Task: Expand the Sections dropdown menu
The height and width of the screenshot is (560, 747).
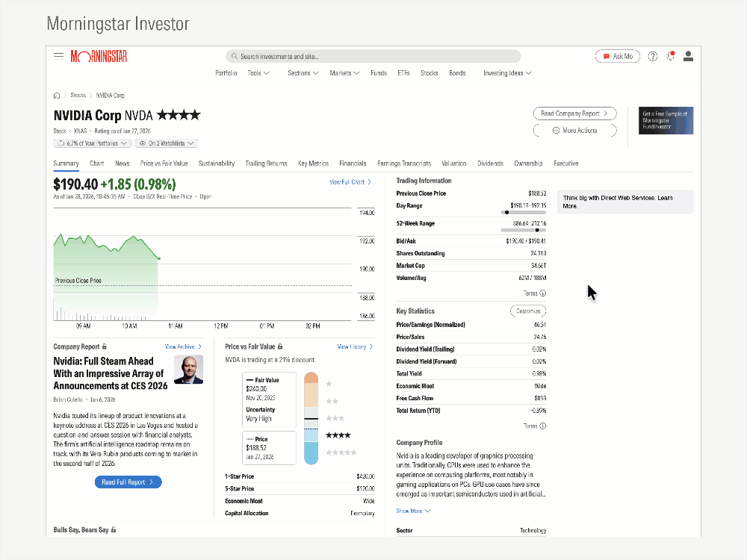Action: click(x=303, y=73)
